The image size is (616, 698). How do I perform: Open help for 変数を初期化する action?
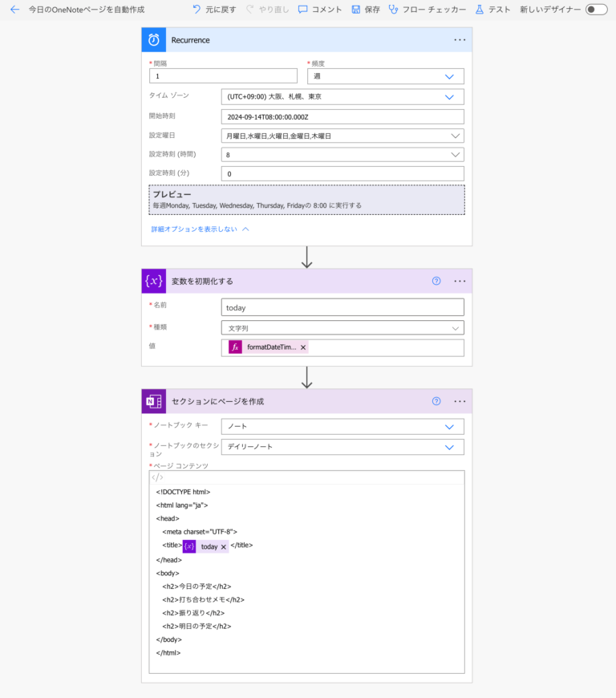436,281
